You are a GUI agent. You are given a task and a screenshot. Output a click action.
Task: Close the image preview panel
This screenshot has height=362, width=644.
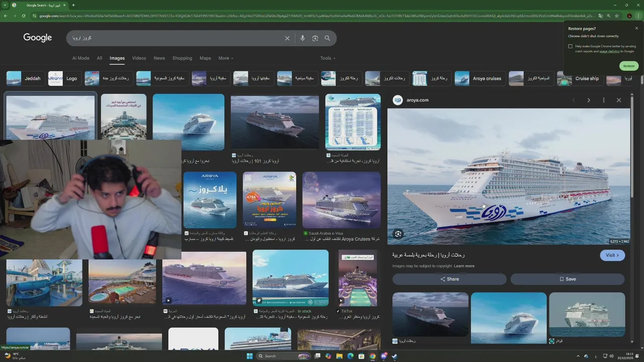619,100
